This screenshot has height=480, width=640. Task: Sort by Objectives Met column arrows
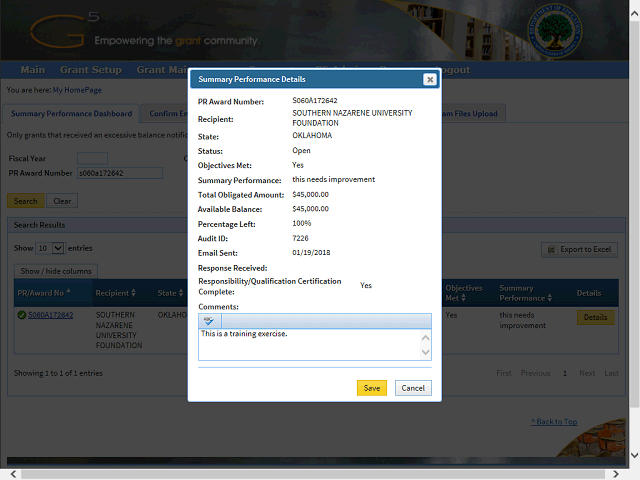[x=463, y=298]
